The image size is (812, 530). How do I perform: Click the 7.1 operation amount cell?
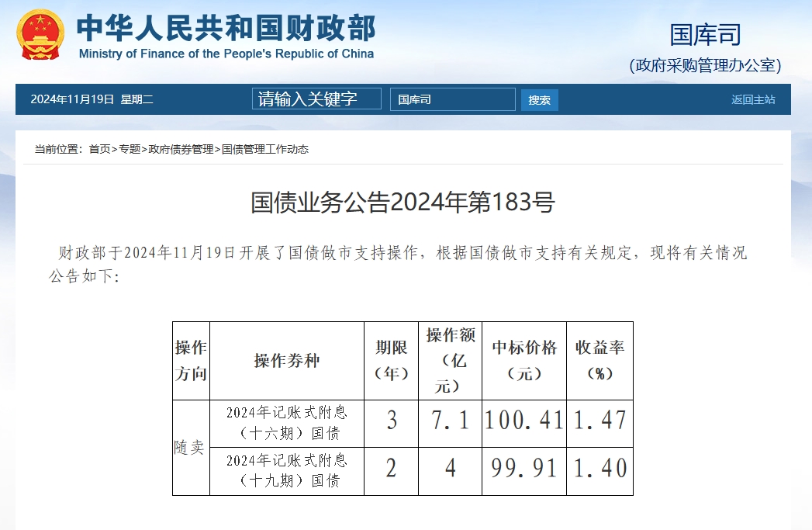pyautogui.click(x=450, y=423)
